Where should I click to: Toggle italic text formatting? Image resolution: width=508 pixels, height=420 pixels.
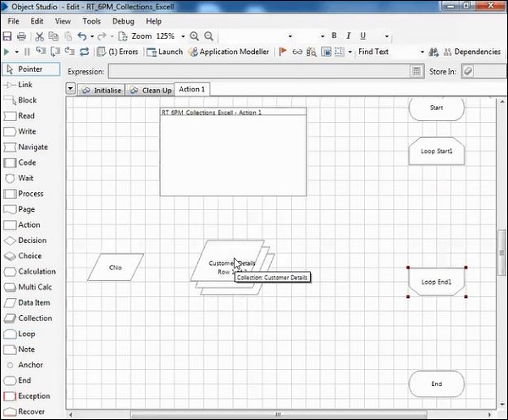pyautogui.click(x=349, y=36)
